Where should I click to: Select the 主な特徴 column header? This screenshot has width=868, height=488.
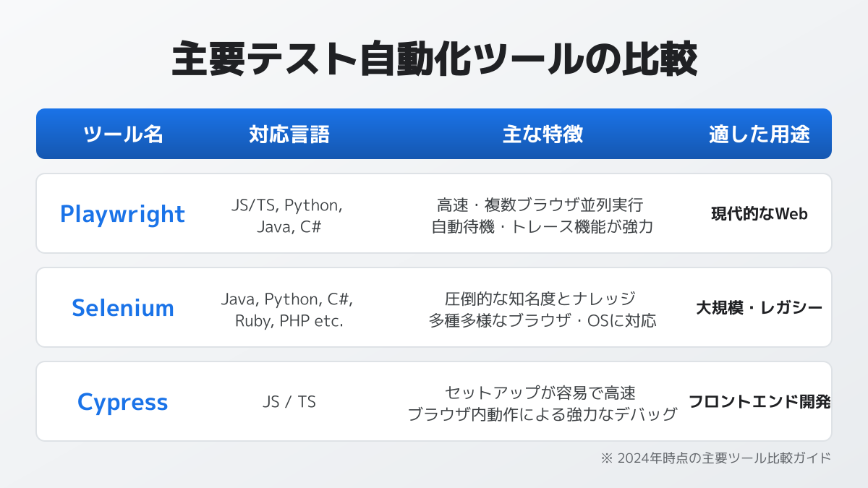click(x=542, y=134)
